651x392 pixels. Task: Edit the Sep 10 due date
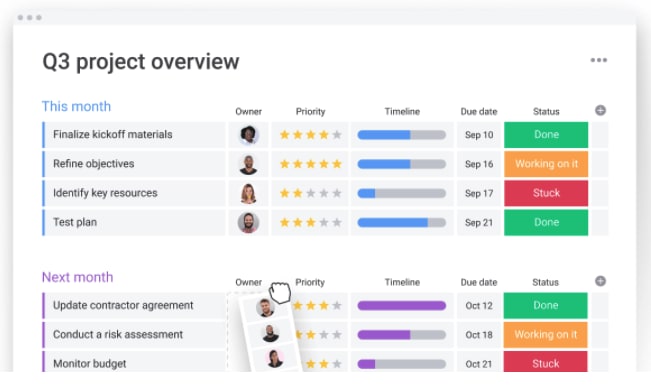click(x=479, y=135)
